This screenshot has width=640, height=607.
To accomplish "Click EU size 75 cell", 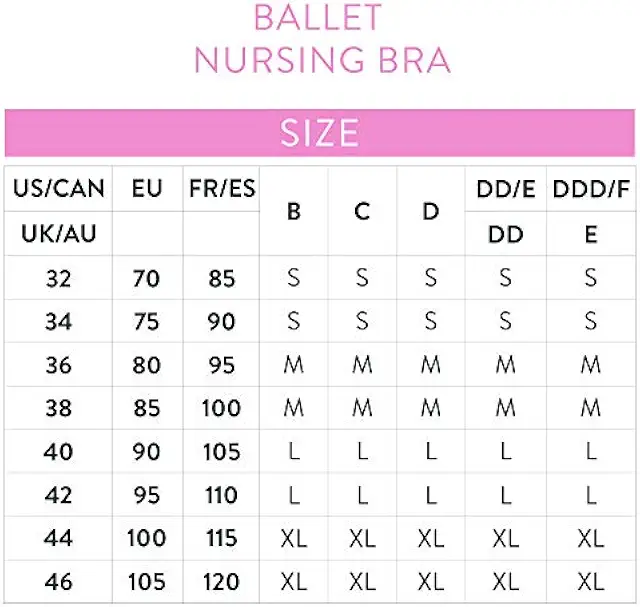I will [x=147, y=321].
